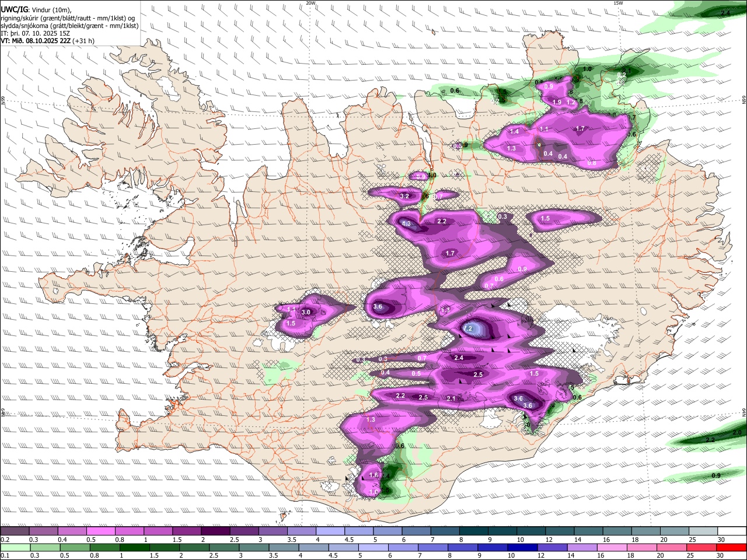Screen dimensions: 747x560
Task: Click upper legend swatch between 0.2 and 0.3
Action: click(15, 531)
